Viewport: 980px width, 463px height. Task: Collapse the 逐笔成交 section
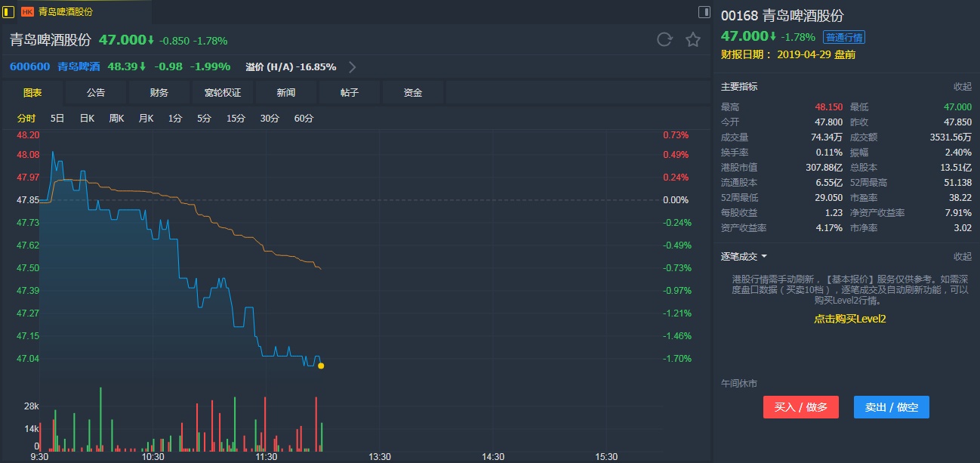pyautogui.click(x=962, y=257)
